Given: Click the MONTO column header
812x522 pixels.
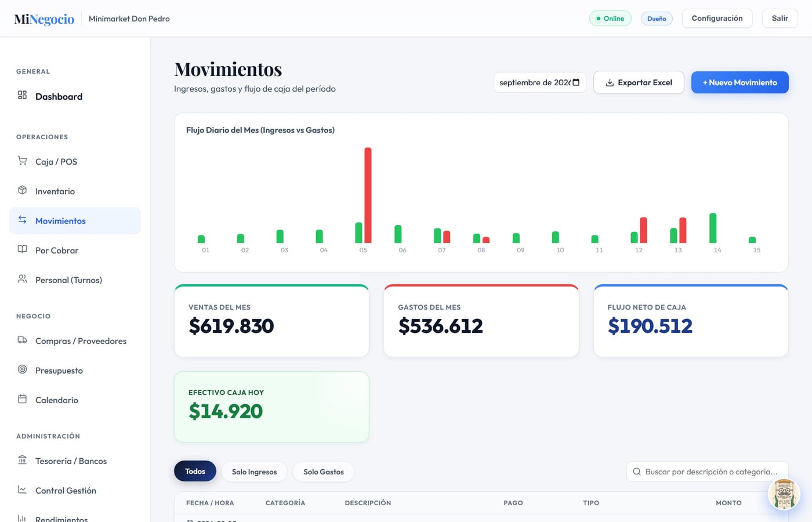Looking at the screenshot, I should tap(728, 503).
